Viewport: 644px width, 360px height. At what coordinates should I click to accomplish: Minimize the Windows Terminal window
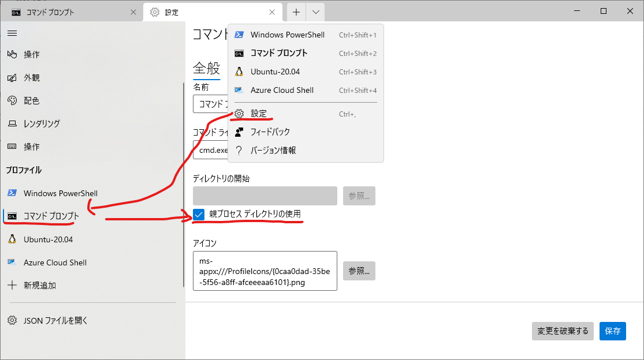point(577,11)
